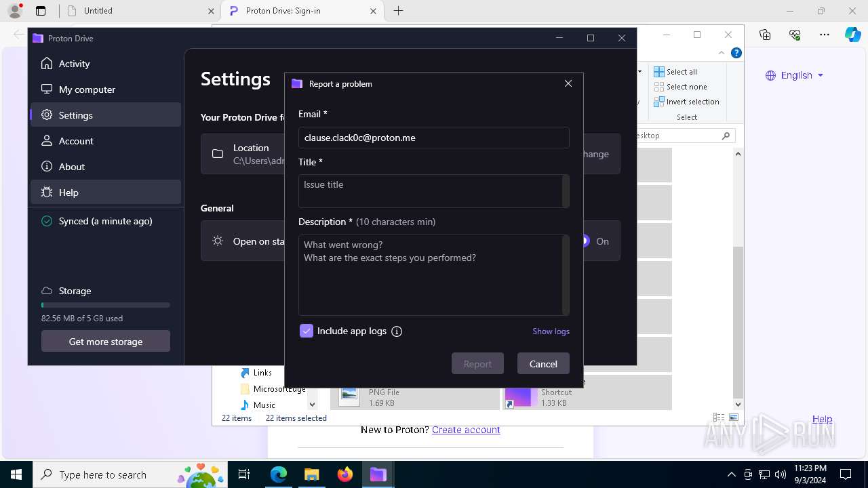Launch Edge from taskbar
868x488 pixels.
279,474
